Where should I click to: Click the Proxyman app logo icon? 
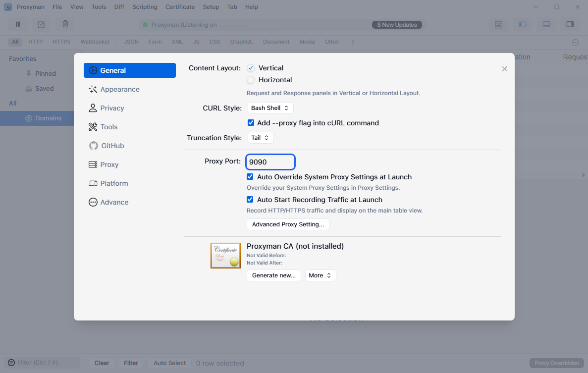pos(7,7)
